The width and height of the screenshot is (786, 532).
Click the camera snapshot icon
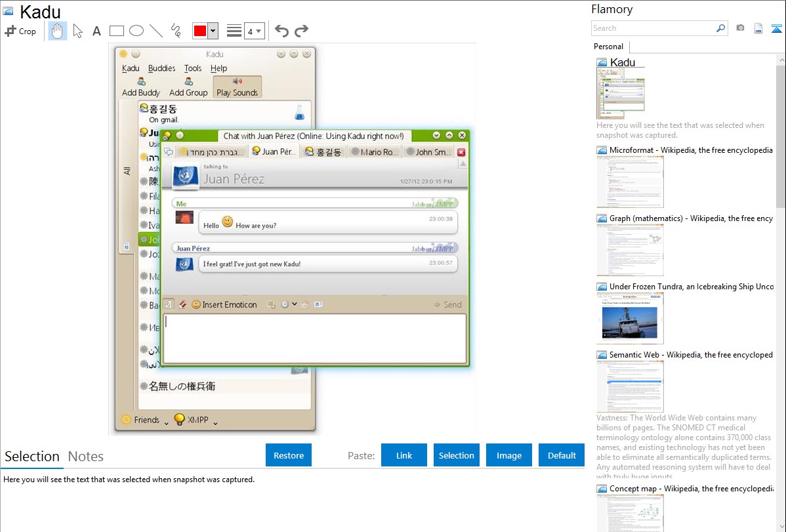(x=740, y=28)
